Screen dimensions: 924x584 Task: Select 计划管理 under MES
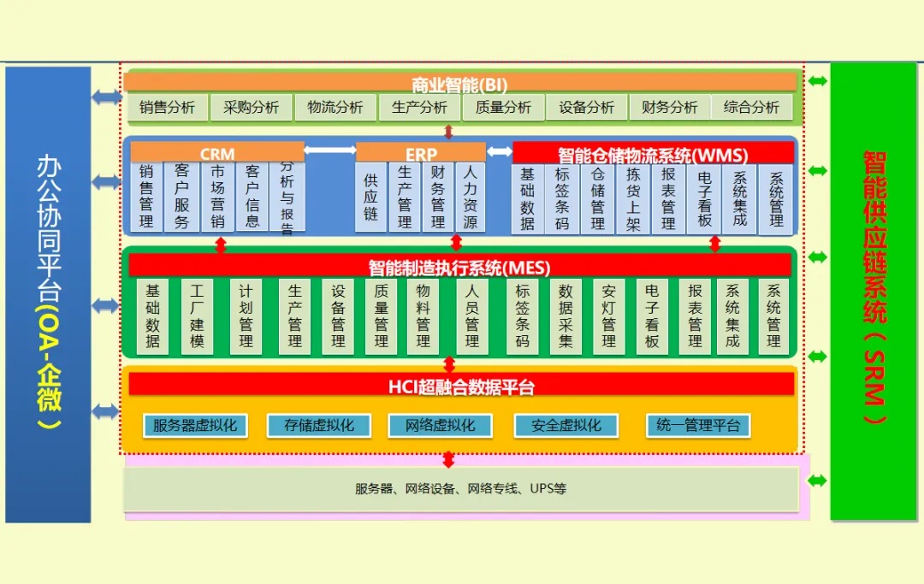246,316
